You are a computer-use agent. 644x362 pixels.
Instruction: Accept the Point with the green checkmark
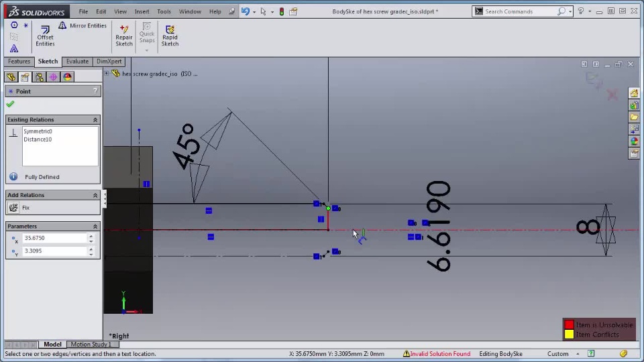point(10,105)
